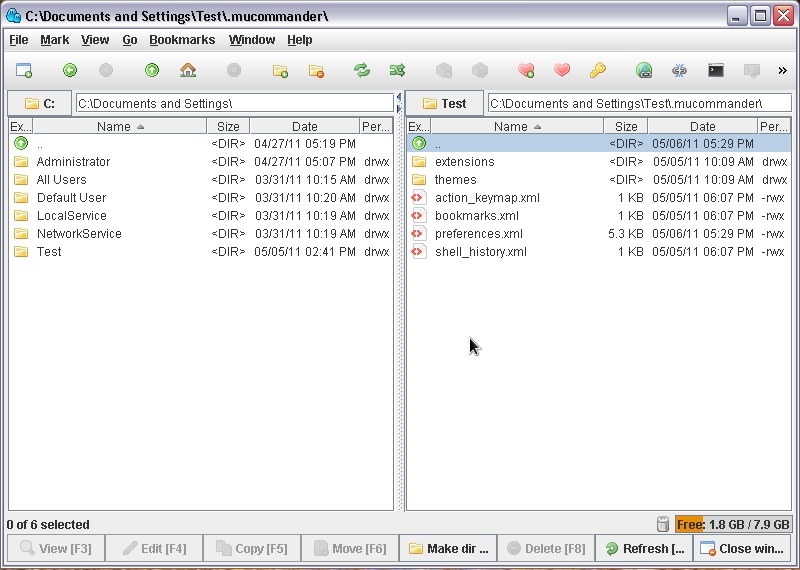Expand the toolbar overflow chevron
The width and height of the screenshot is (800, 570).
[782, 70]
